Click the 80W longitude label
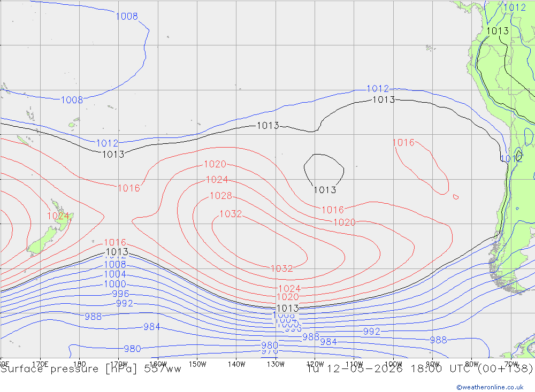Image resolution: width=535 pixels, height=392 pixels. (x=472, y=364)
